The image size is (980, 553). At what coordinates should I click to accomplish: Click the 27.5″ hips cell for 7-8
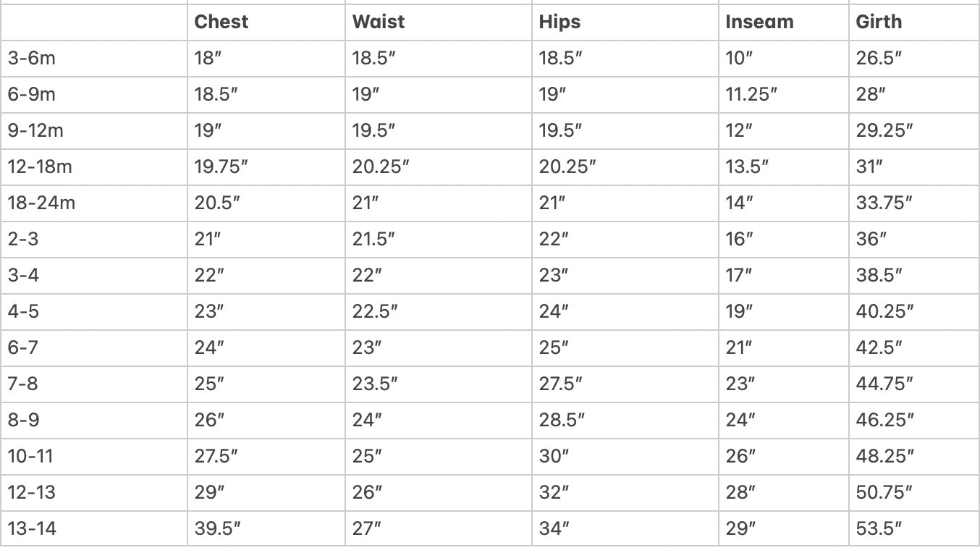(x=562, y=384)
